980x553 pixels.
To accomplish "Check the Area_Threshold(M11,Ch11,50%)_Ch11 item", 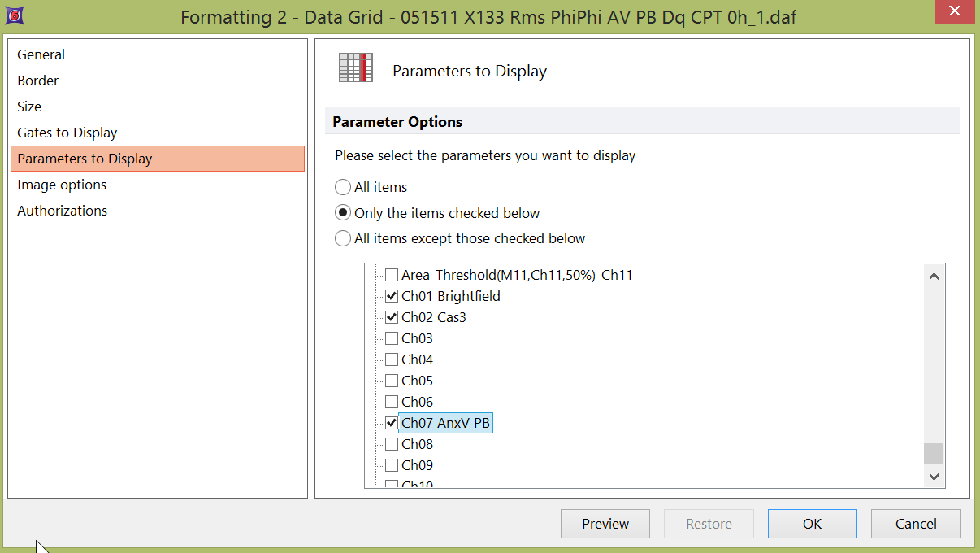I will (392, 275).
